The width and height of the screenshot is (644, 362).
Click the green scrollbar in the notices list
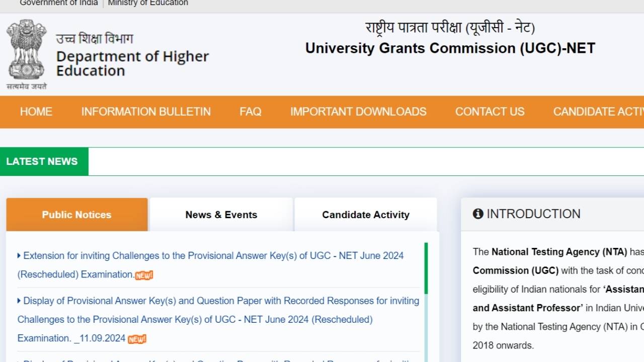pyautogui.click(x=426, y=268)
